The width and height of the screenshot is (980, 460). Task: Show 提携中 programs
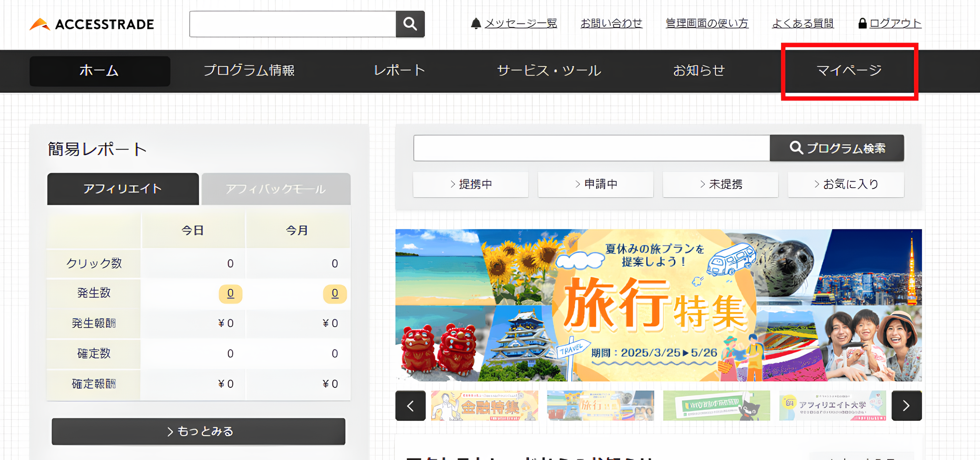(x=471, y=185)
